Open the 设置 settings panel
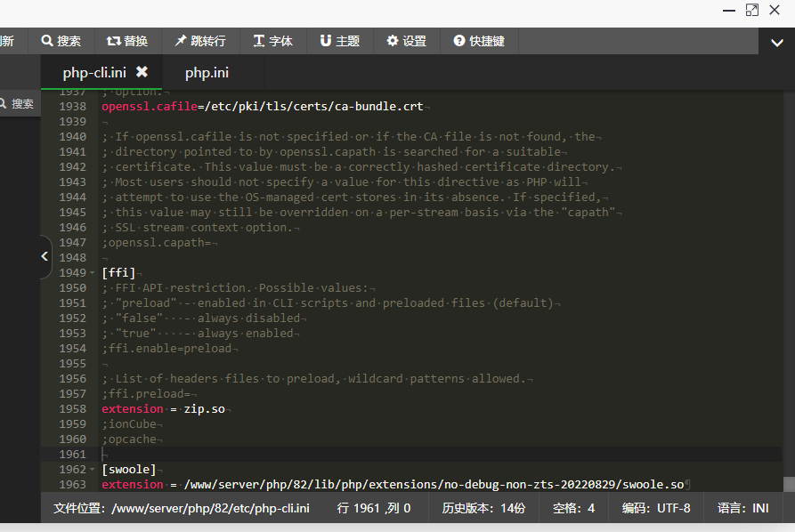Viewport: 795px width, 532px height. 407,41
